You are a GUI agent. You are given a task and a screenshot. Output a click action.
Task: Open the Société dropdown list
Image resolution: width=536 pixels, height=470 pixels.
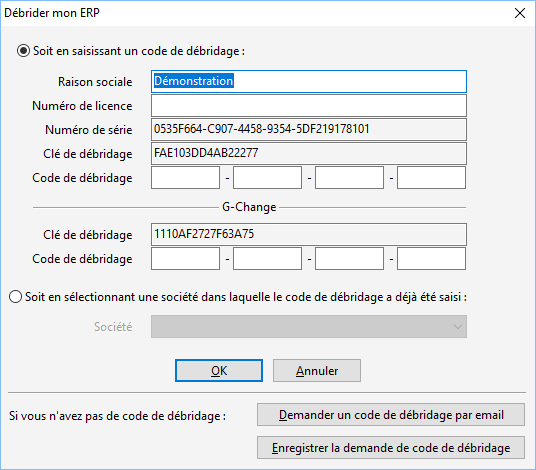(x=309, y=327)
